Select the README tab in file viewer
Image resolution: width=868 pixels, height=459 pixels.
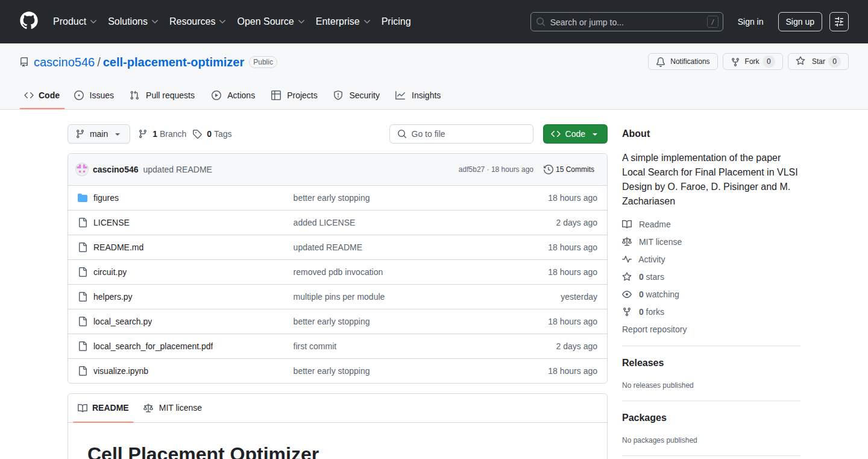pos(103,408)
